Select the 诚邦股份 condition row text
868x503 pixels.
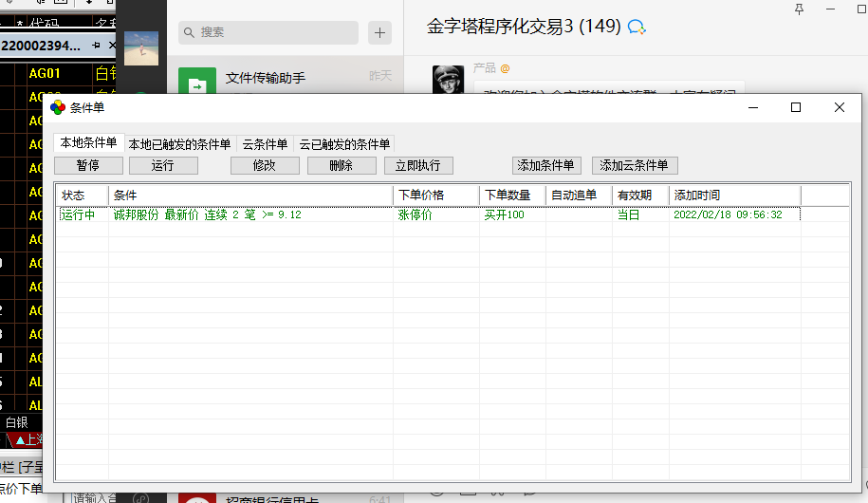[207, 214]
